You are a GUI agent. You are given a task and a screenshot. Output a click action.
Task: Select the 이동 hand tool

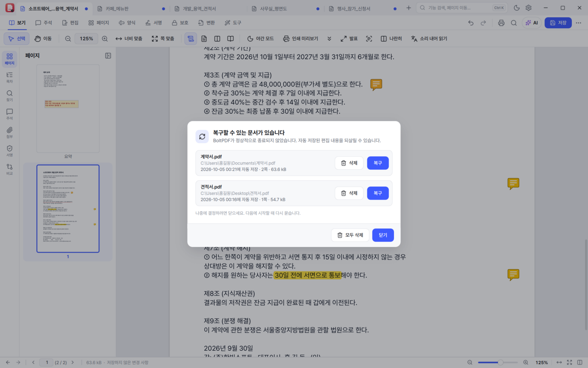coord(43,39)
